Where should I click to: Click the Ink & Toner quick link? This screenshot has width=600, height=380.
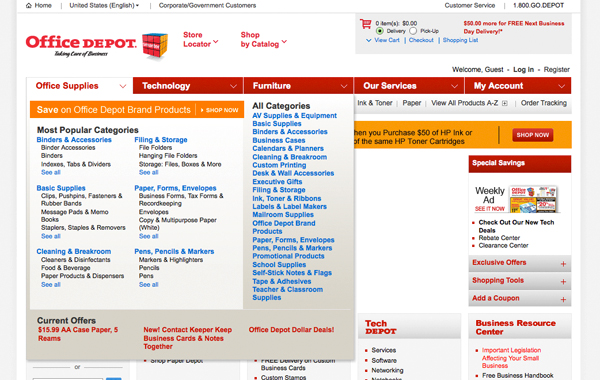point(375,103)
